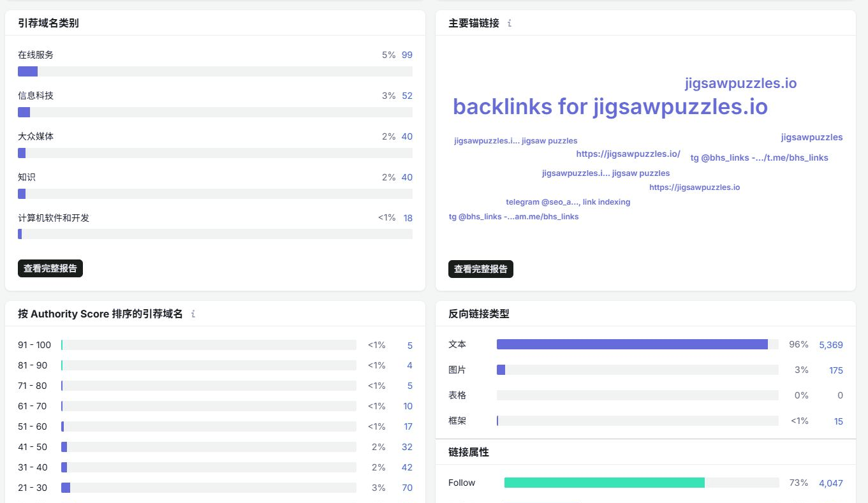The image size is (868, 503).
Task: Click the Follow attribute label
Action: tap(462, 483)
